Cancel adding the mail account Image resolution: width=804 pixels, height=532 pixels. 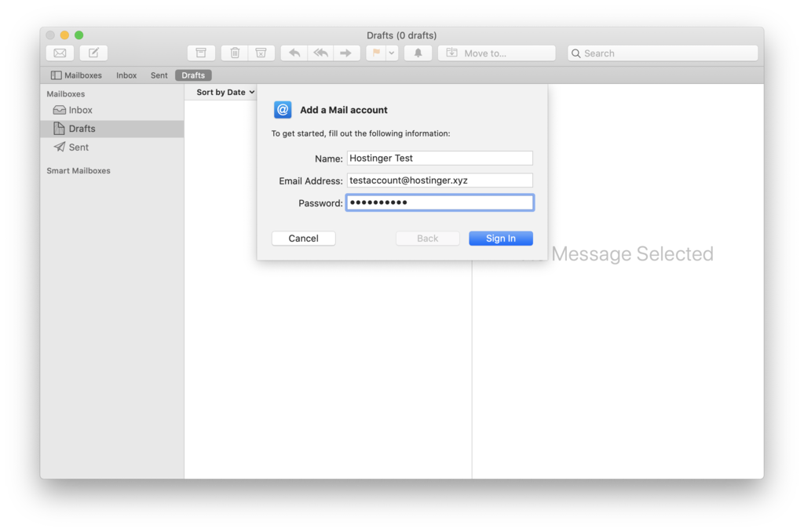[304, 239]
